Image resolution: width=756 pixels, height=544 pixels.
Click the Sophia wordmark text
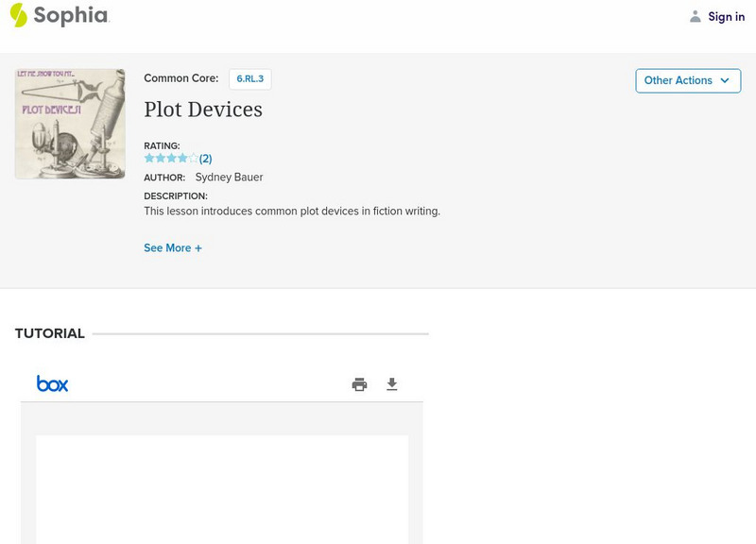pyautogui.click(x=71, y=15)
